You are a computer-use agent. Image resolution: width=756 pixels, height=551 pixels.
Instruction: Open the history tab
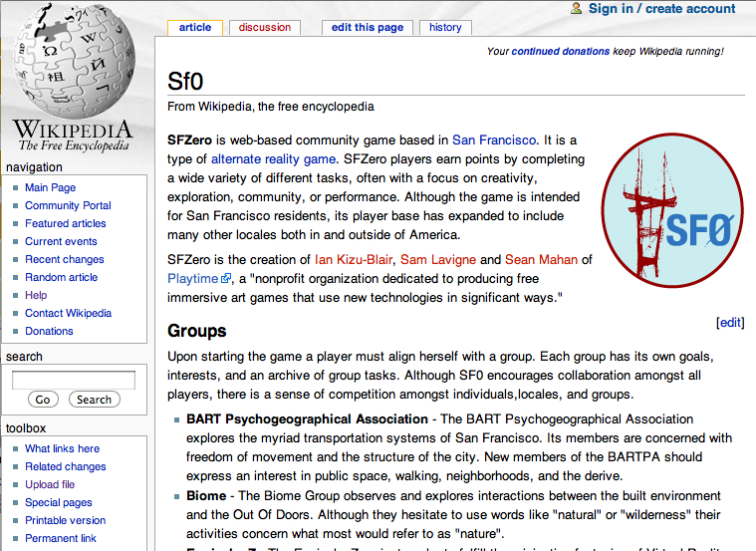(x=445, y=28)
